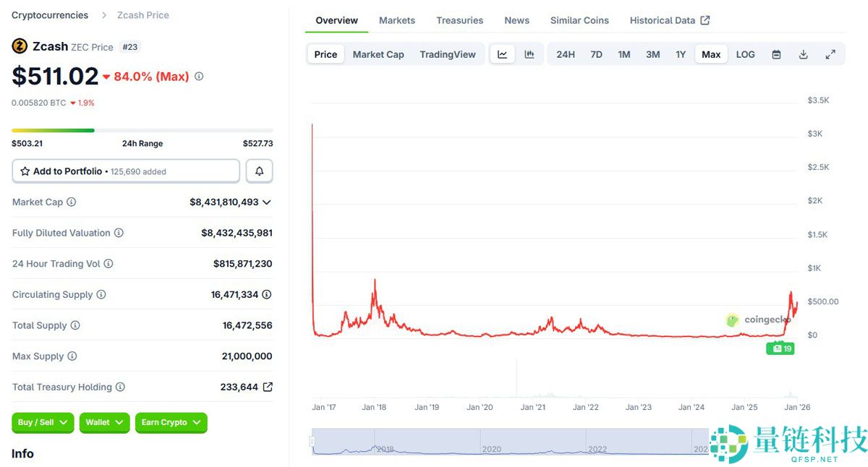Open the Buy / Sell dropdown
This screenshot has height=467, width=868.
click(x=43, y=422)
